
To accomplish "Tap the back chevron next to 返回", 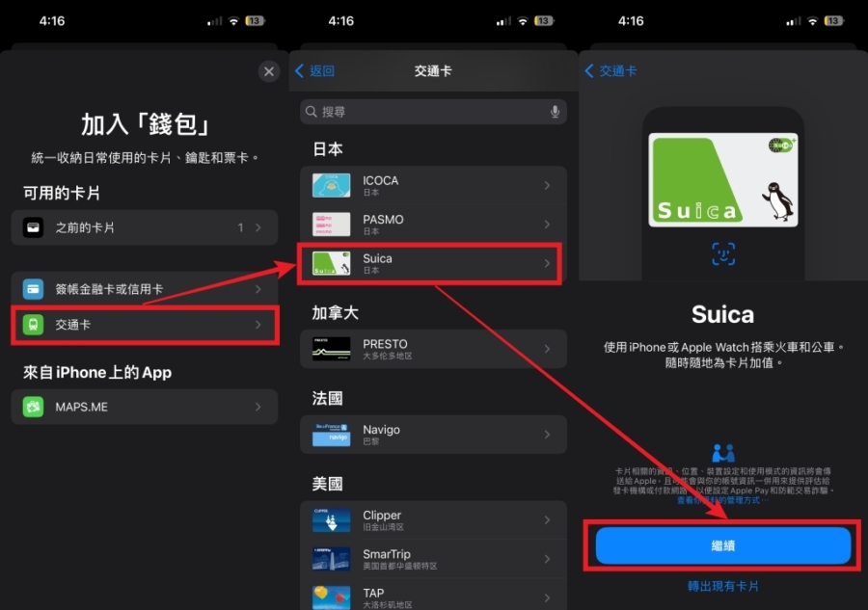I will pyautogui.click(x=300, y=70).
